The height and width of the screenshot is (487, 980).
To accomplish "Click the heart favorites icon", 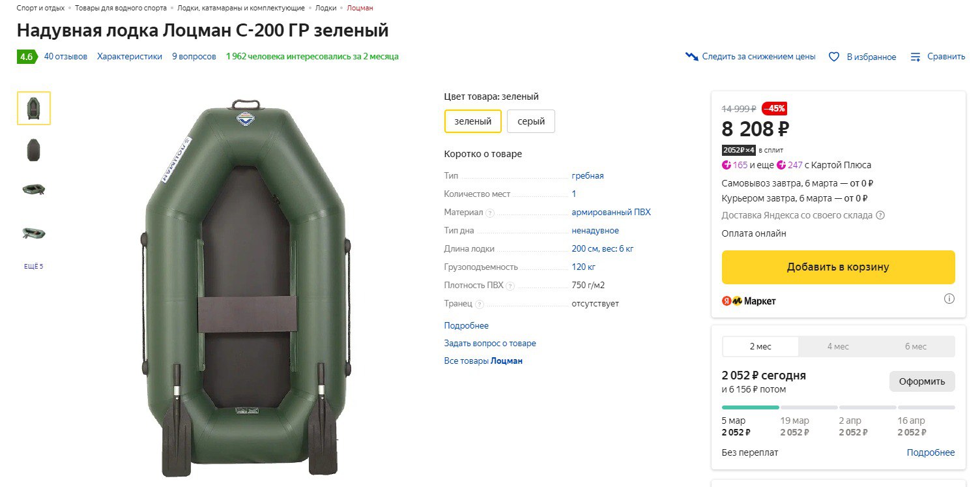I will (833, 57).
